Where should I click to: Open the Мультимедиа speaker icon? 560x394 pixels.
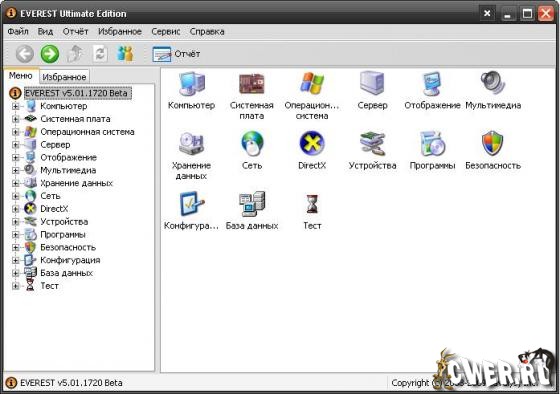(493, 83)
